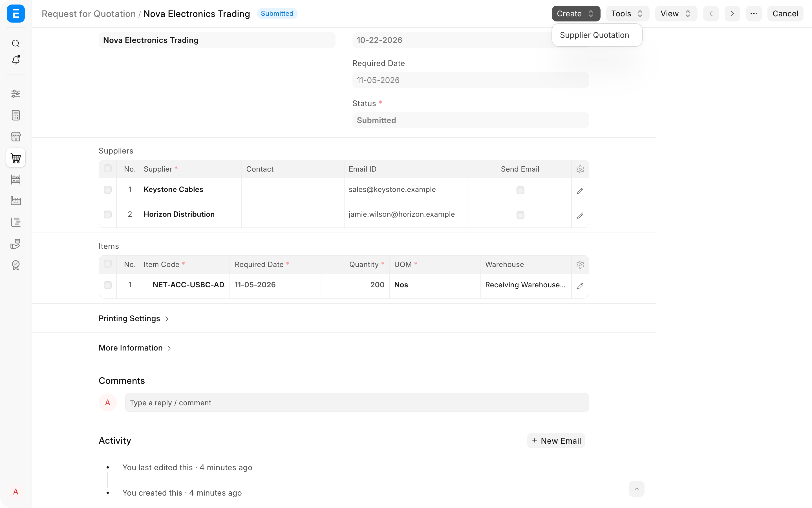Open the buying cart sidebar icon
The image size is (812, 508).
(x=16, y=158)
